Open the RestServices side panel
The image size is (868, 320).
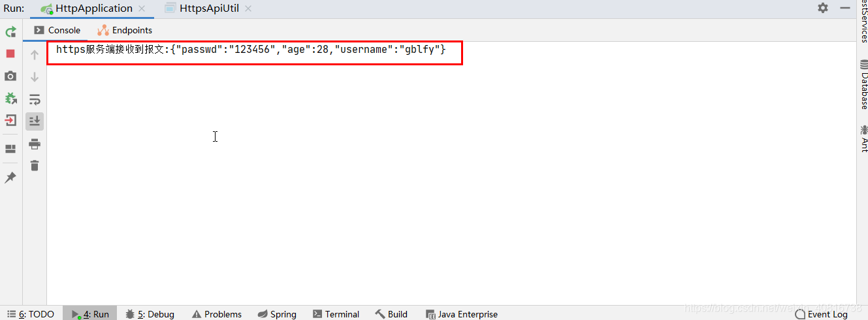(x=863, y=22)
